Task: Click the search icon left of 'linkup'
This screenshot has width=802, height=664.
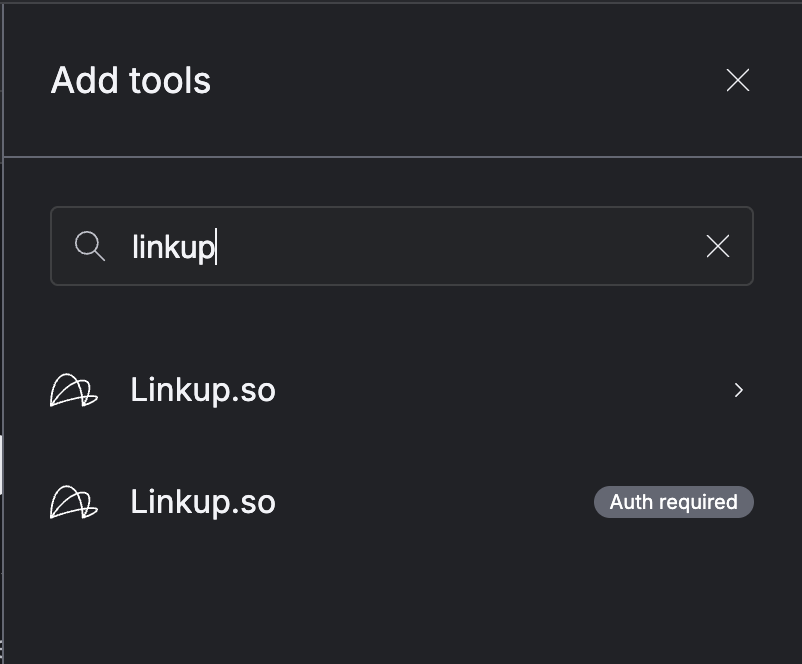Action: (90, 246)
